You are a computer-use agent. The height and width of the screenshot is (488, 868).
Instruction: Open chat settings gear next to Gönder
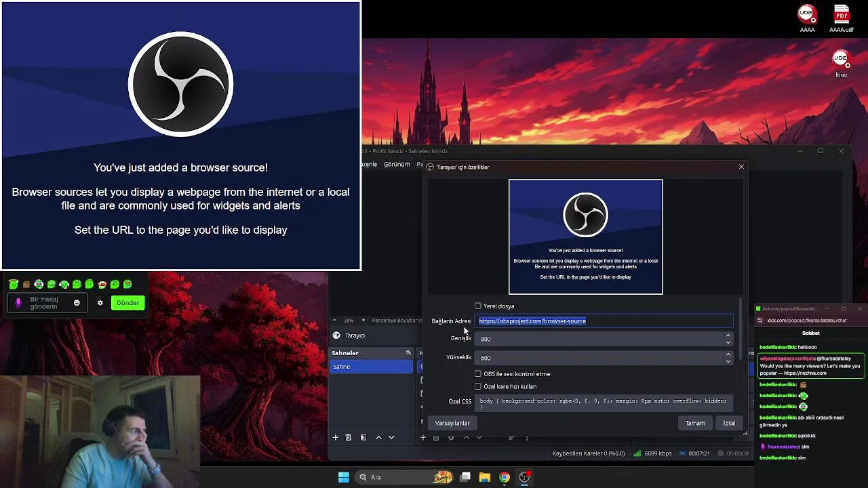[x=100, y=303]
